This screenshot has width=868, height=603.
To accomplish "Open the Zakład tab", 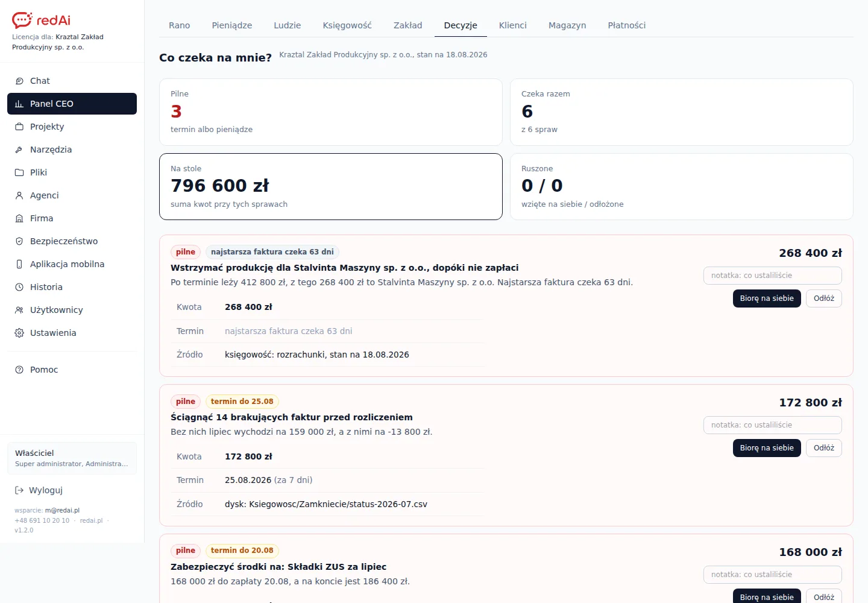I will (x=408, y=25).
